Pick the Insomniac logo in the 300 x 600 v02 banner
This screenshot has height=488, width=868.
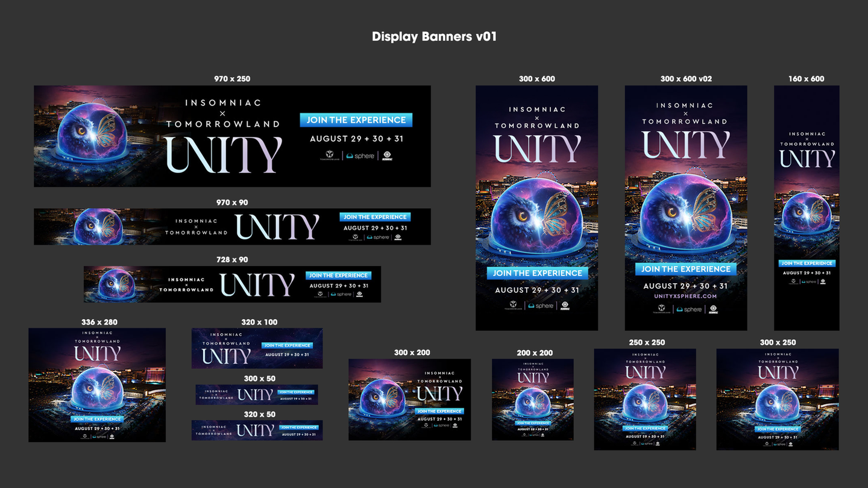(x=714, y=310)
